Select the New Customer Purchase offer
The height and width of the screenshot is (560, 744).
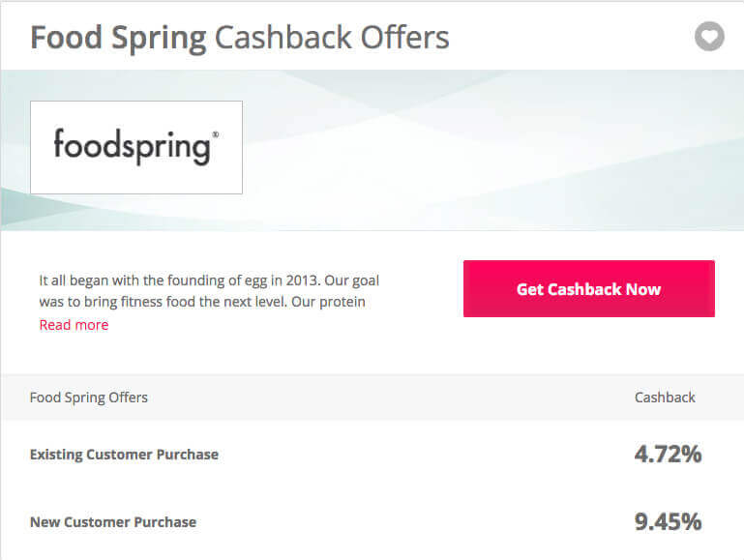point(113,522)
